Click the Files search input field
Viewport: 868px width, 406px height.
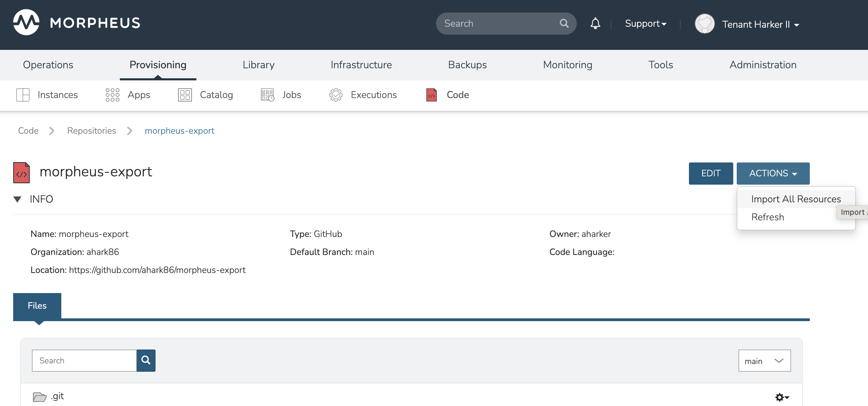pyautogui.click(x=84, y=361)
